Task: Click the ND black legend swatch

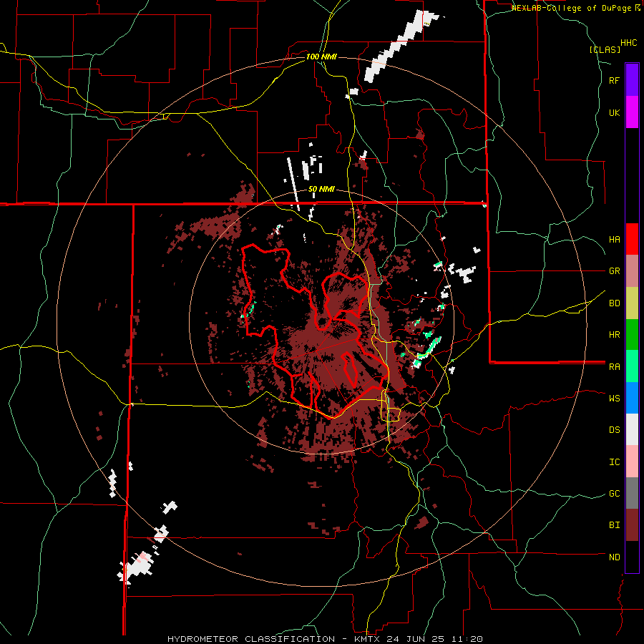Action: 632,557
